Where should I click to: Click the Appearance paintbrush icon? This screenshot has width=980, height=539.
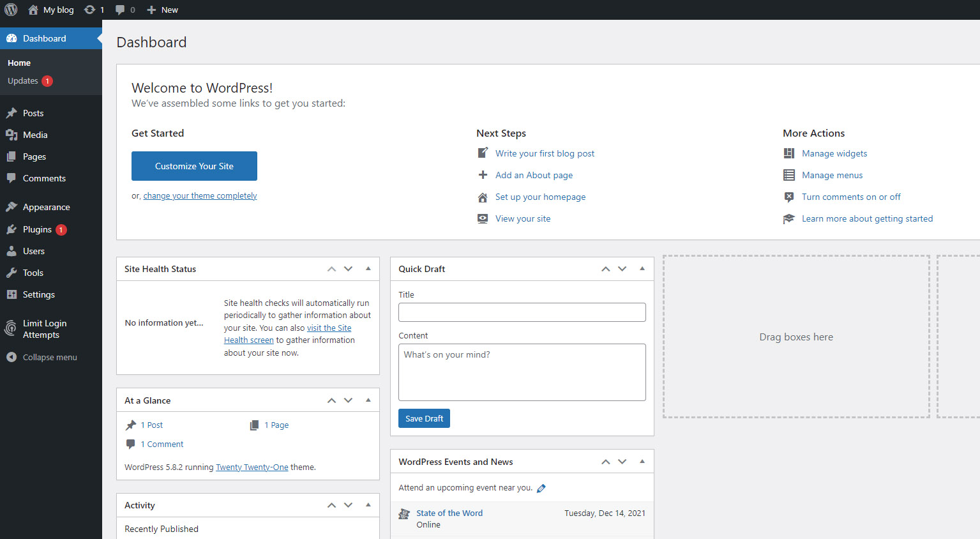point(11,207)
